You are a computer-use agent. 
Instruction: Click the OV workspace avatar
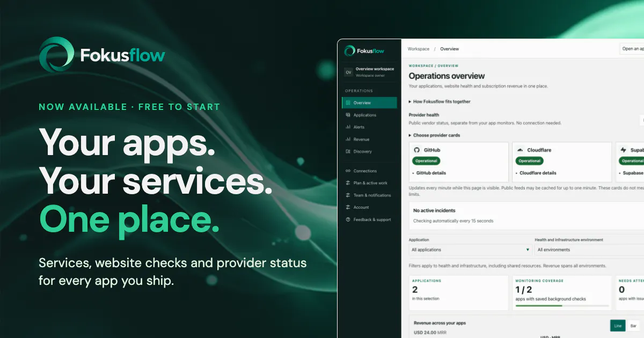(348, 72)
